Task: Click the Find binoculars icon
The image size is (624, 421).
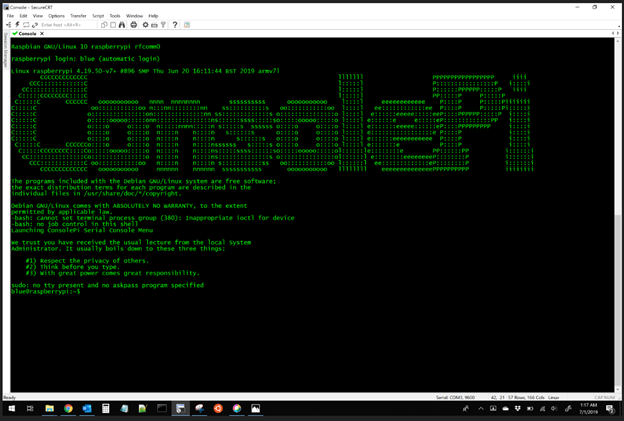Action: 122,25
